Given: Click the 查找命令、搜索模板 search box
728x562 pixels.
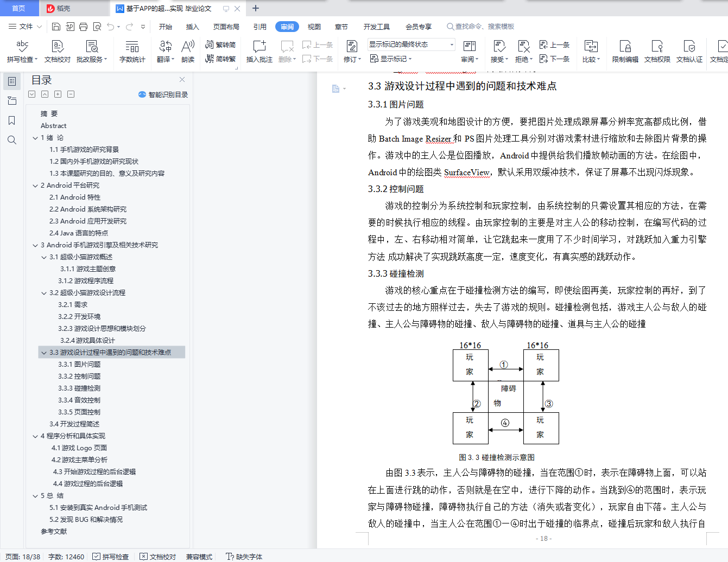Looking at the screenshot, I should click(x=480, y=27).
